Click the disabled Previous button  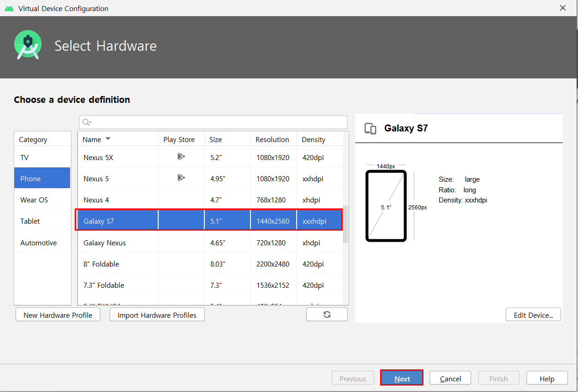[x=352, y=378]
